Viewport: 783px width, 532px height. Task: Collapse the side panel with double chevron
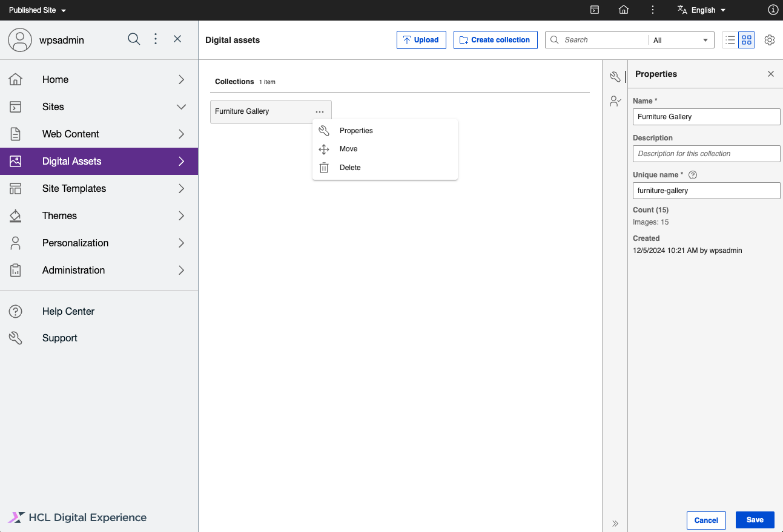click(615, 524)
